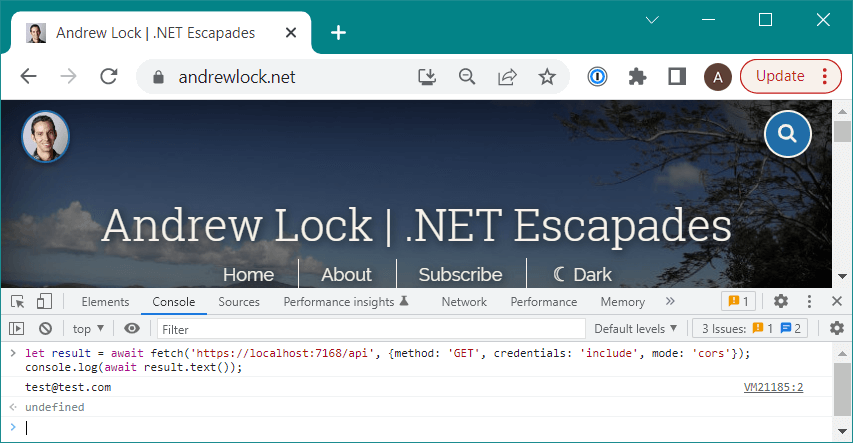Image resolution: width=853 pixels, height=443 pixels.
Task: Close the Andrew Lock browser tab
Action: (291, 33)
